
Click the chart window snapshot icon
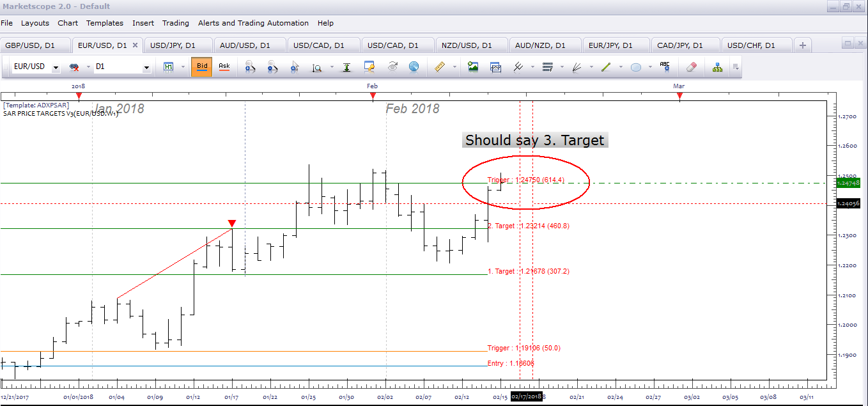[x=495, y=66]
